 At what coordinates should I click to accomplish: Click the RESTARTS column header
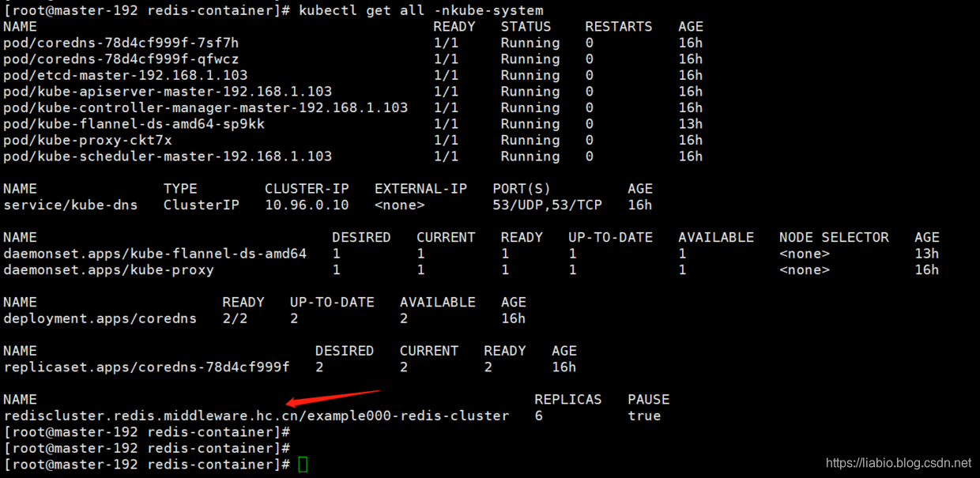[x=619, y=27]
